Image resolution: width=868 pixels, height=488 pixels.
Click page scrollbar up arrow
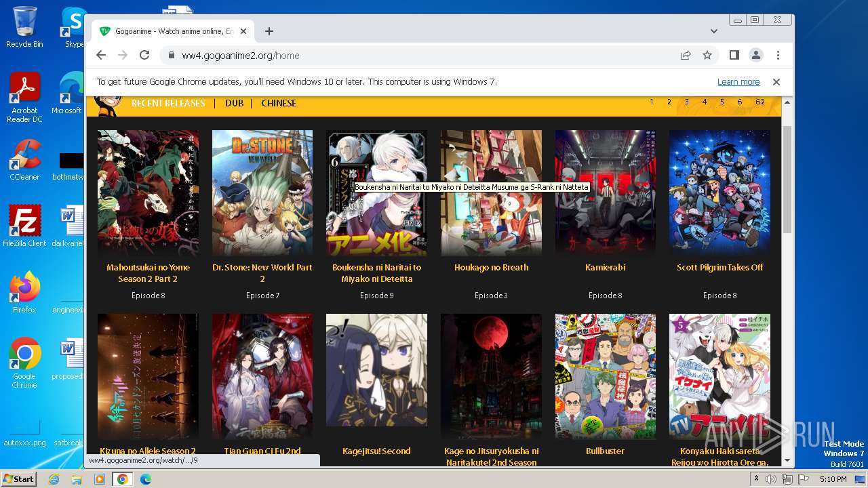pos(787,103)
